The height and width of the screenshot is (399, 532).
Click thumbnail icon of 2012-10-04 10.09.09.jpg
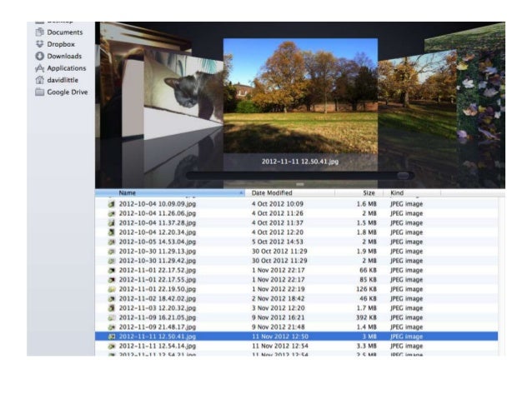tap(112, 204)
